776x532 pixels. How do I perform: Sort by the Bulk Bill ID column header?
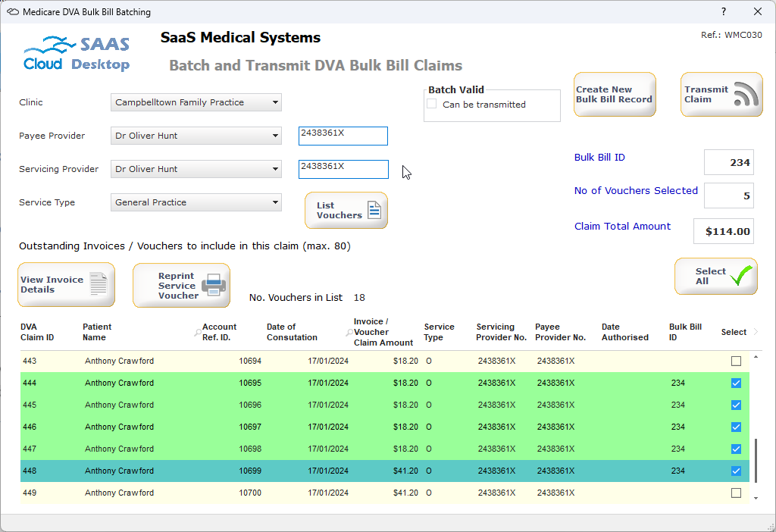(685, 332)
